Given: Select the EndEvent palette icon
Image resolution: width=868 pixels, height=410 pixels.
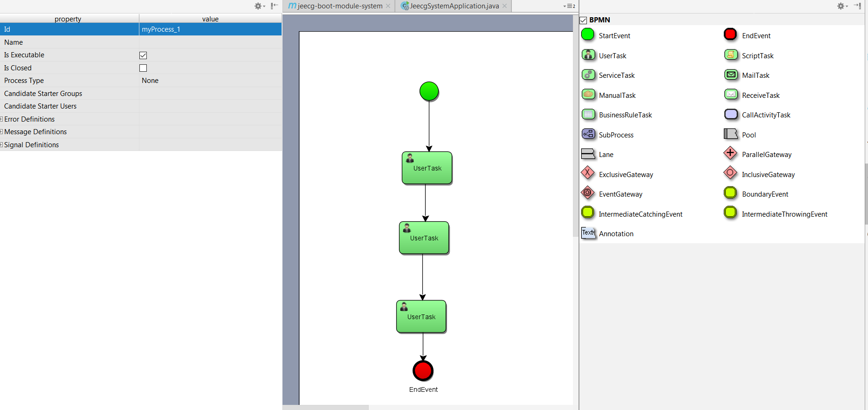Looking at the screenshot, I should [x=730, y=34].
